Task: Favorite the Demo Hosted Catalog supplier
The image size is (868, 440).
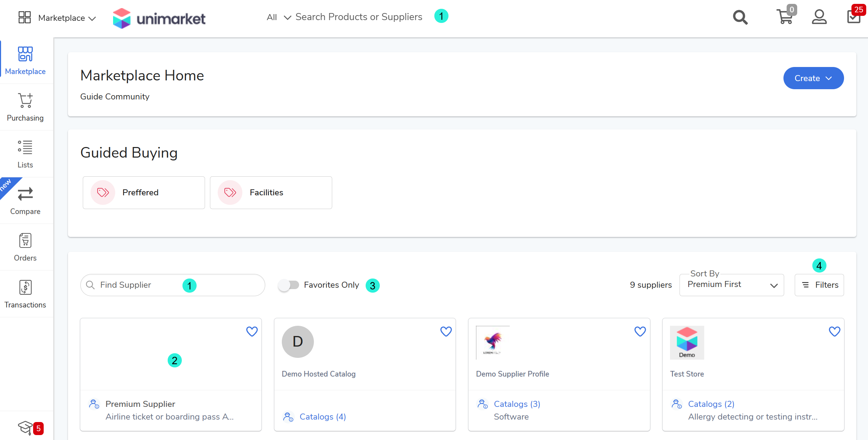Action: click(x=446, y=331)
